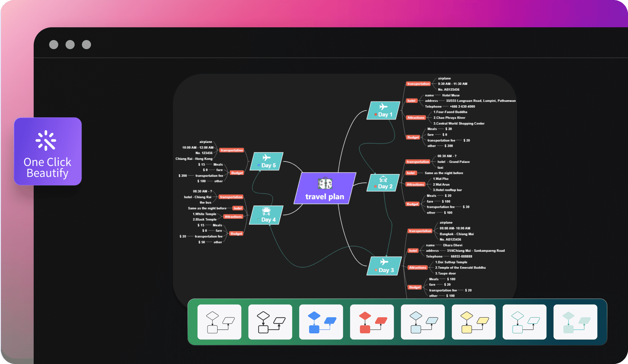Apply the red filled flowchart theme
This screenshot has width=628, height=364.
point(372,322)
